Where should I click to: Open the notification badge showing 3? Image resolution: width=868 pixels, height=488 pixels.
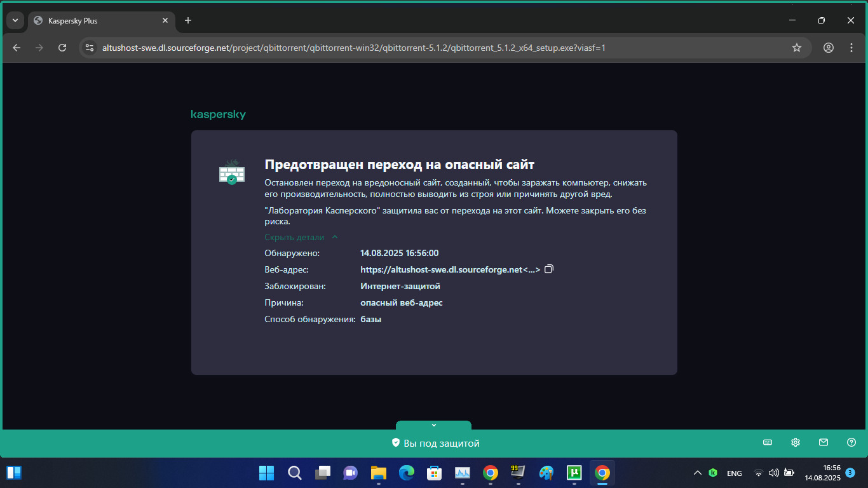point(850,473)
